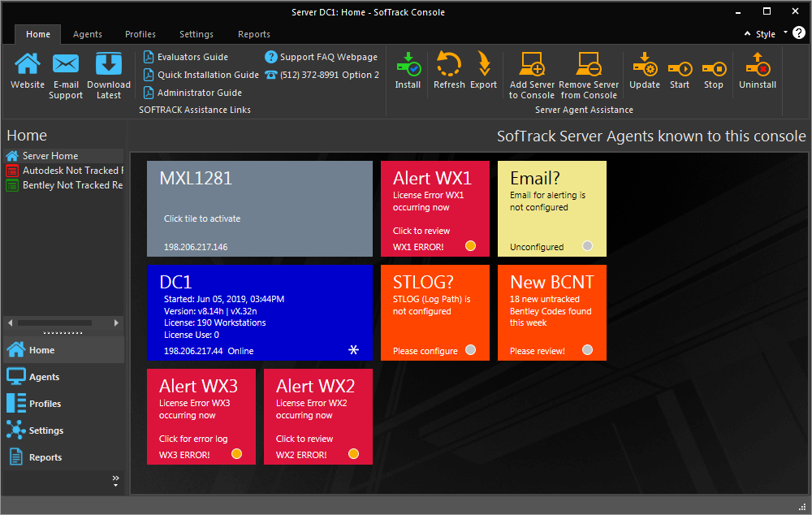This screenshot has height=515, width=812.
Task: Activate the MXL1281 server tile
Action: click(x=260, y=209)
